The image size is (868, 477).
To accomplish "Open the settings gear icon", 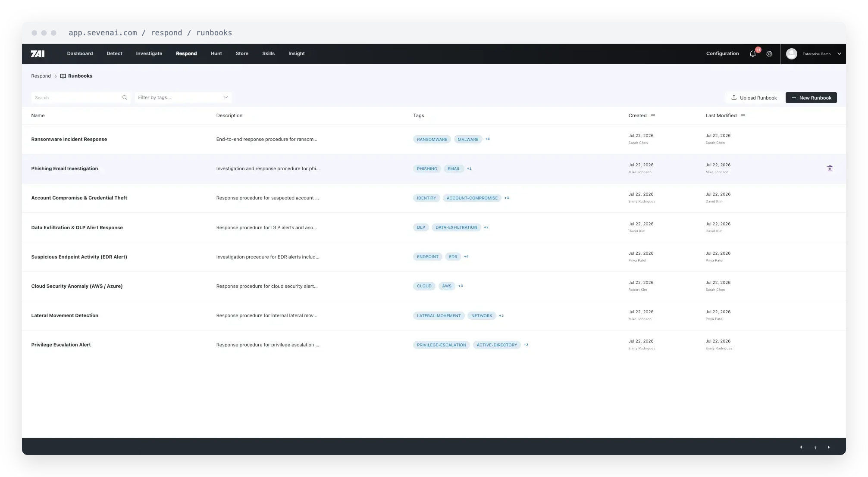I will coord(769,54).
